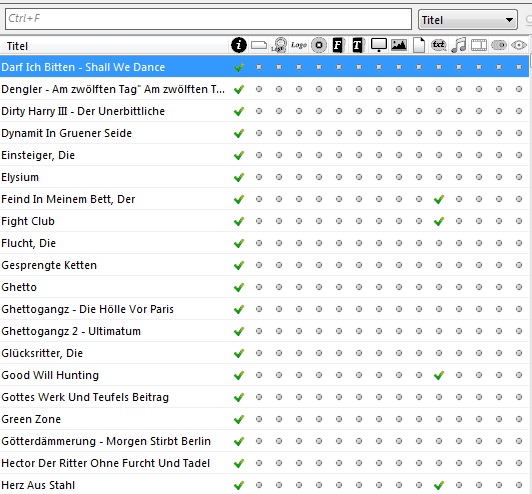
Task: Click the black F column header icon
Action: click(x=338, y=45)
